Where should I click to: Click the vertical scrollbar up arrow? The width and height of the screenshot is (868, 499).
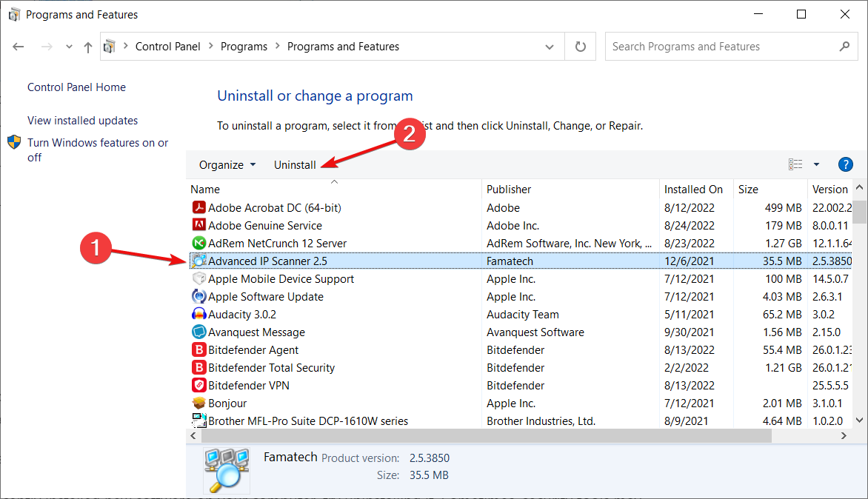859,187
